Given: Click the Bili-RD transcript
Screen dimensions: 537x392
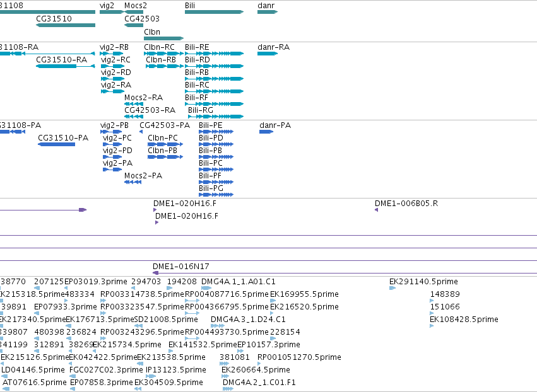Looking at the screenshot, I should (215, 66).
